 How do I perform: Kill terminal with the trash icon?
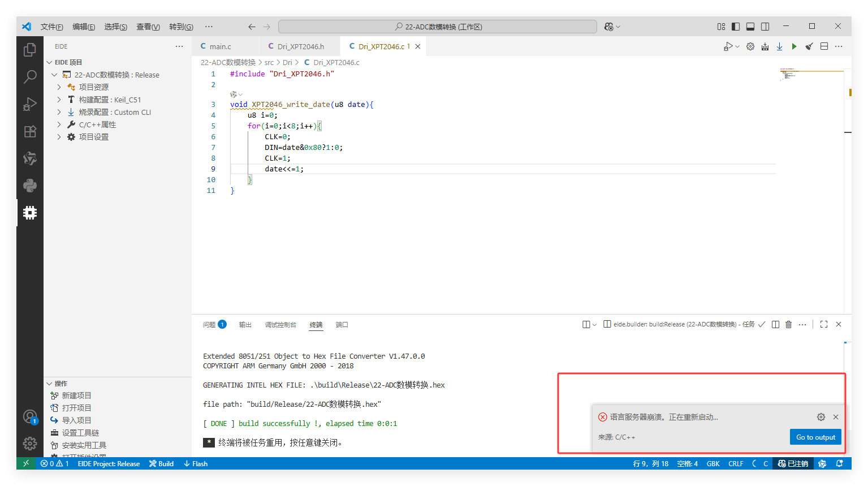789,324
